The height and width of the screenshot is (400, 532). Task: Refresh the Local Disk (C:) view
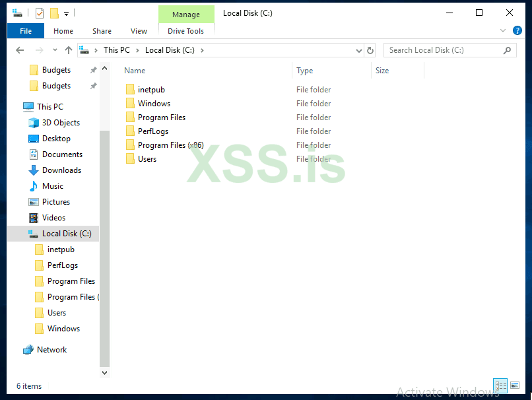370,51
